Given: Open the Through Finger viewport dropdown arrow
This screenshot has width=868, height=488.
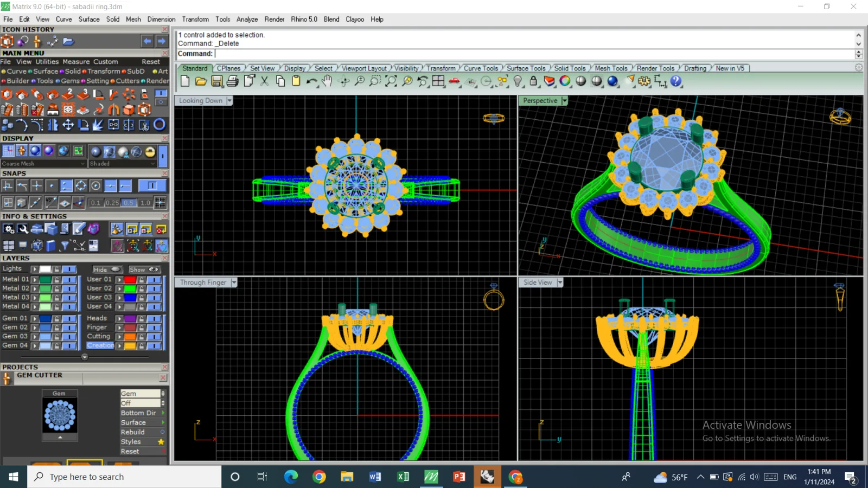Looking at the screenshot, I should pos(234,282).
